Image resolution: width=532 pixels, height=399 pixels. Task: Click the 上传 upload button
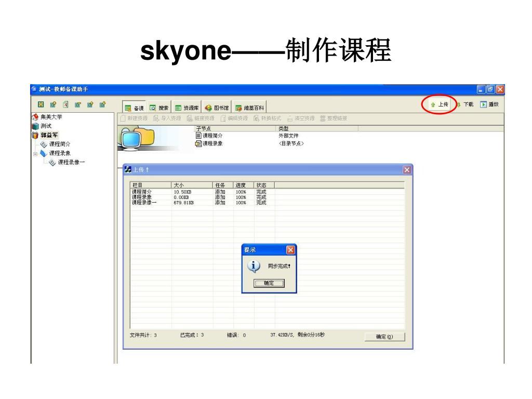click(440, 104)
